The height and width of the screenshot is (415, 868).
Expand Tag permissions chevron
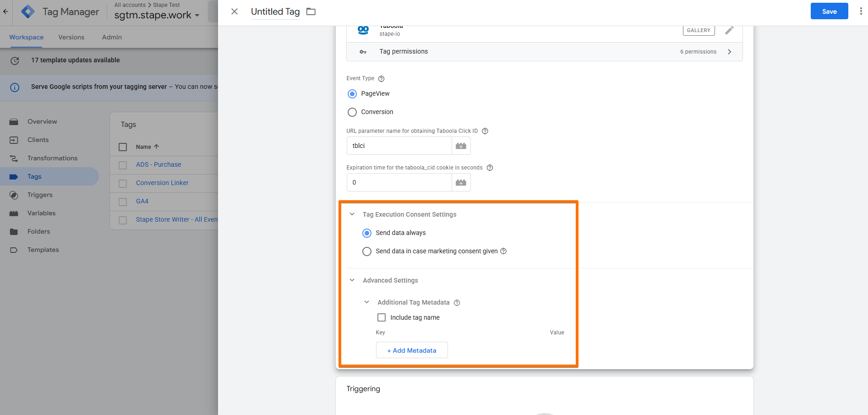point(730,52)
